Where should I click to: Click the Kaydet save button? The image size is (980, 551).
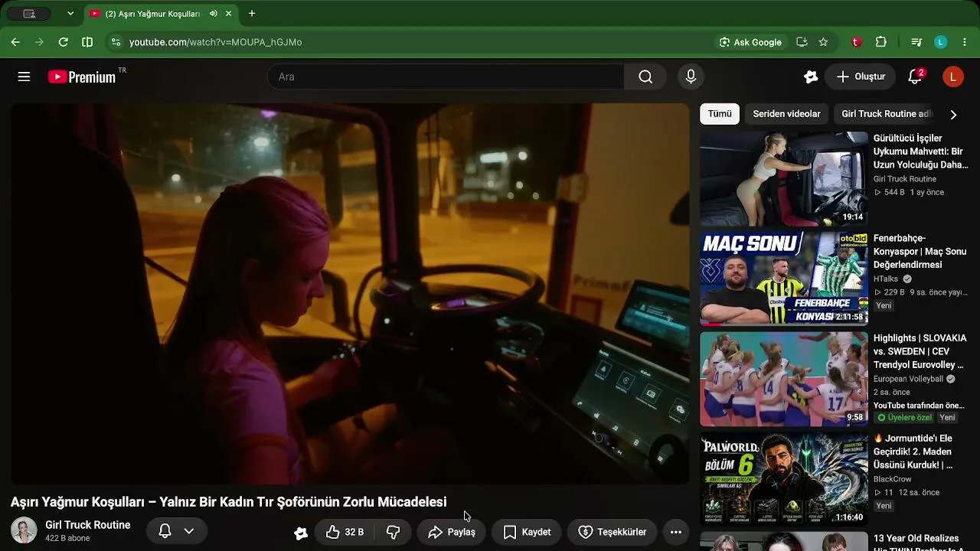(x=527, y=532)
